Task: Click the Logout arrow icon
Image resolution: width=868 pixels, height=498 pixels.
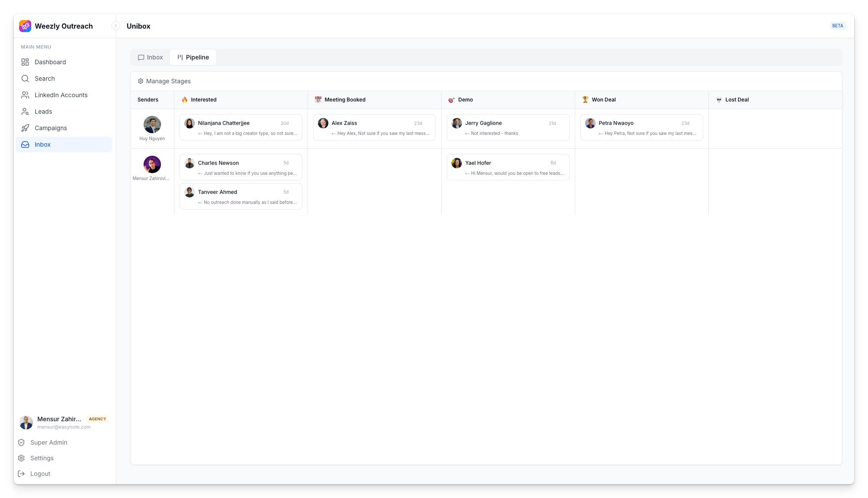Action: click(x=21, y=474)
